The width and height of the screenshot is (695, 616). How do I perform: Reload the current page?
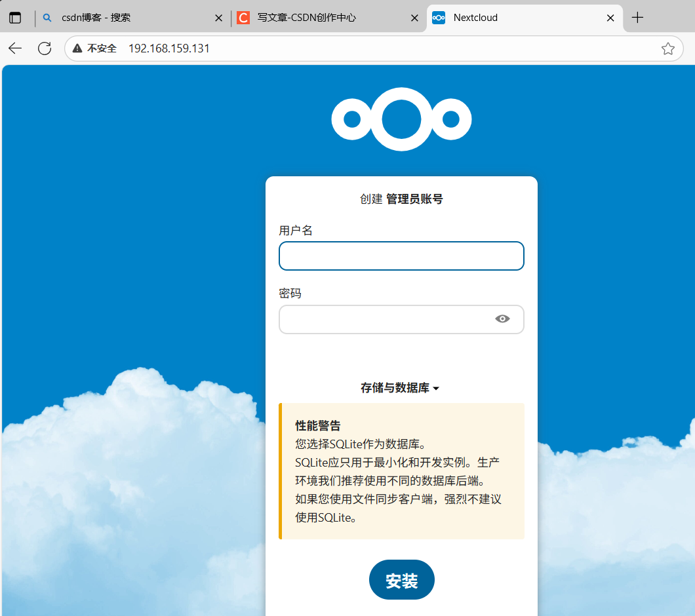pos(45,48)
